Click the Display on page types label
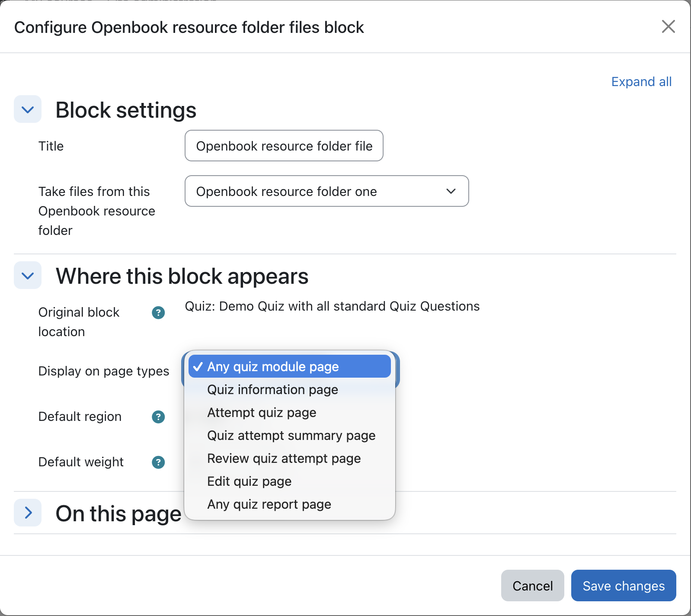The height and width of the screenshot is (616, 691). (104, 371)
